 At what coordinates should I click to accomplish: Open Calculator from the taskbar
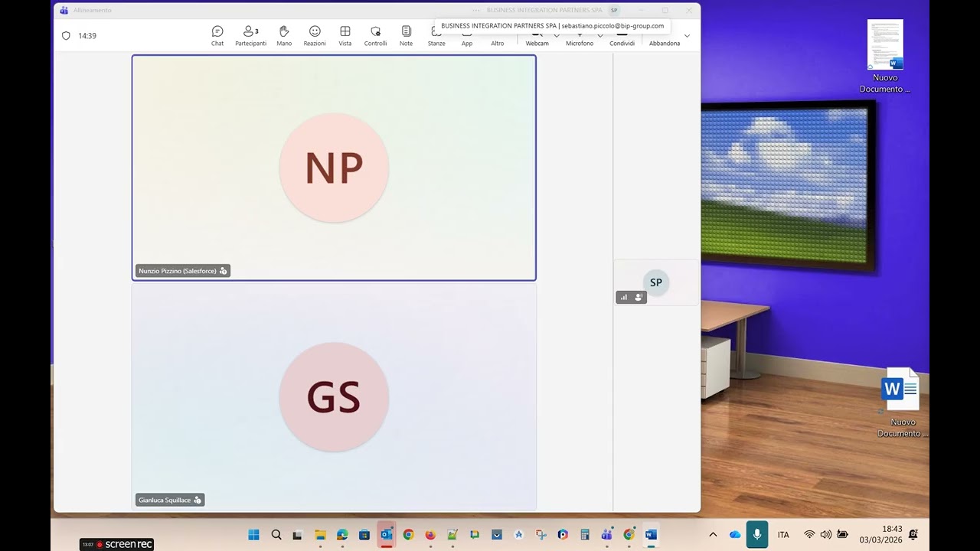(x=585, y=534)
